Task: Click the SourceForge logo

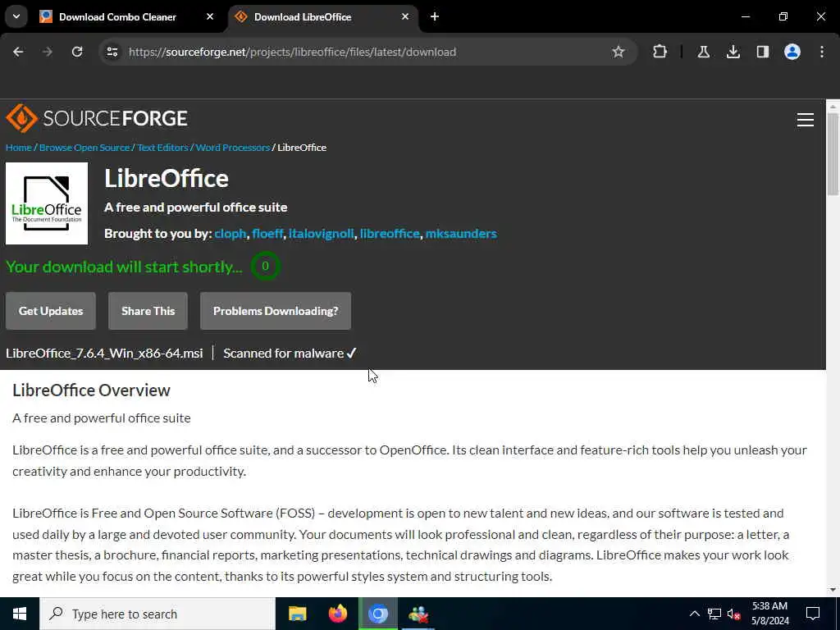Action: click(x=97, y=118)
